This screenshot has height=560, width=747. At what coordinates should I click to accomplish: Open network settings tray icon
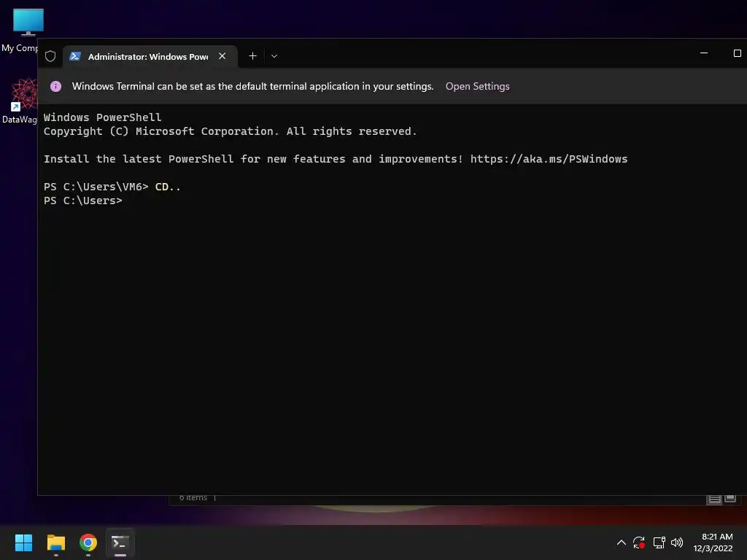tap(659, 542)
